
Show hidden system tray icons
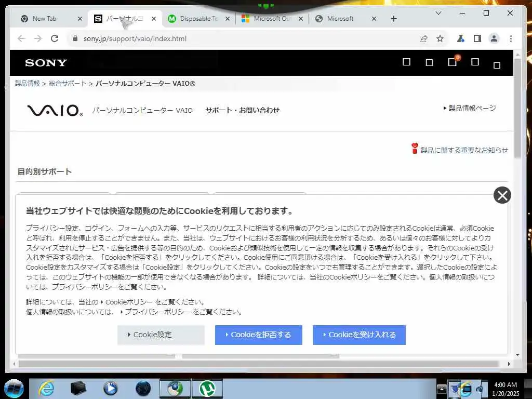(x=442, y=389)
